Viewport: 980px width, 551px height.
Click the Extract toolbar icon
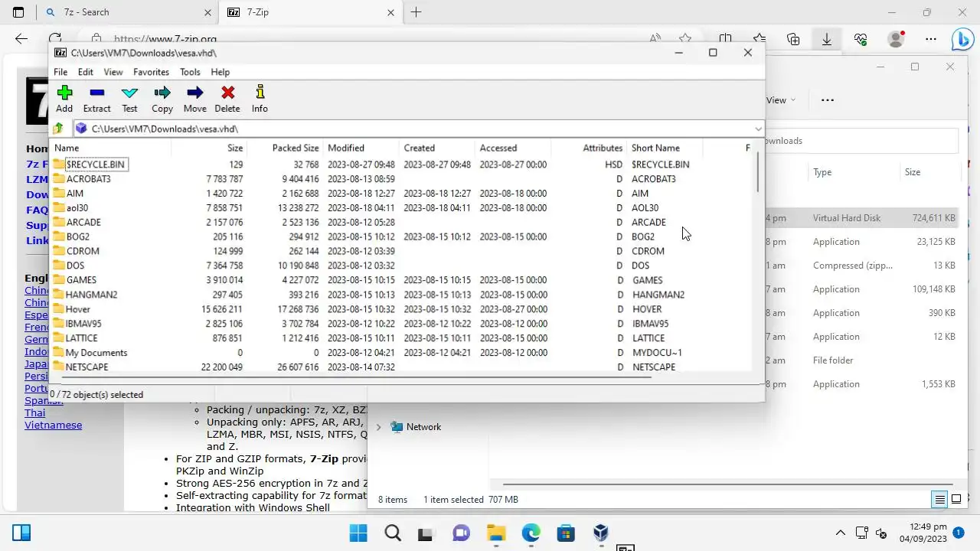(x=96, y=93)
